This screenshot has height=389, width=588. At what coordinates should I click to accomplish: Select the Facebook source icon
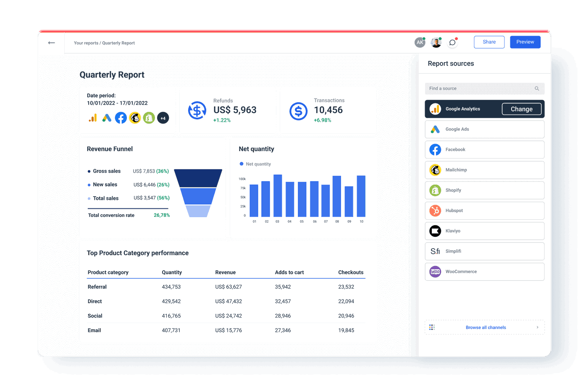pyautogui.click(x=435, y=150)
